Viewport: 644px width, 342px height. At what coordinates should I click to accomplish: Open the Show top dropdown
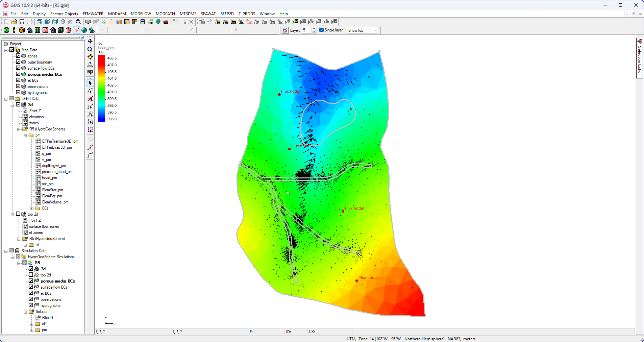point(362,30)
